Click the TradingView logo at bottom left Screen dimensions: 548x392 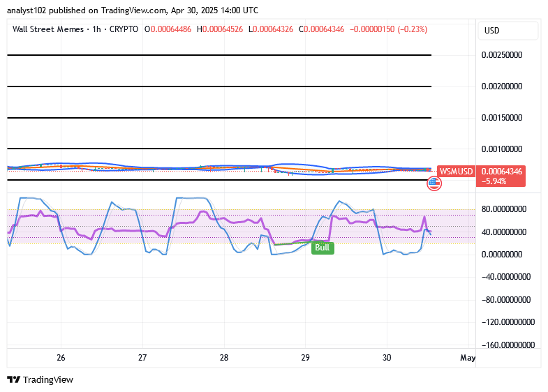point(40,379)
